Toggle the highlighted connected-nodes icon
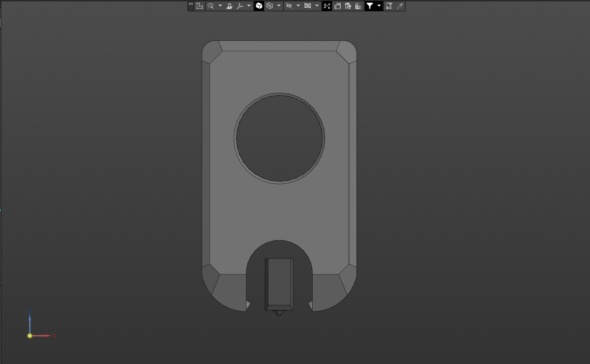The image size is (590, 364). pos(327,6)
